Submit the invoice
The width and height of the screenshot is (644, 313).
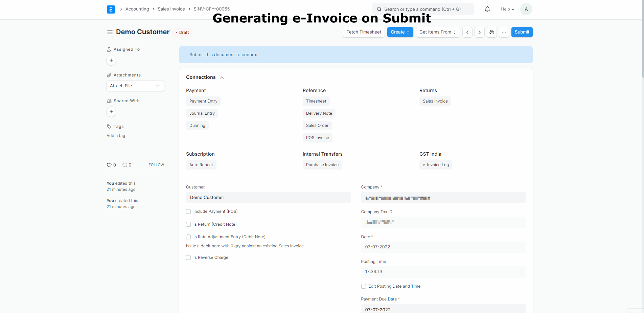[522, 32]
